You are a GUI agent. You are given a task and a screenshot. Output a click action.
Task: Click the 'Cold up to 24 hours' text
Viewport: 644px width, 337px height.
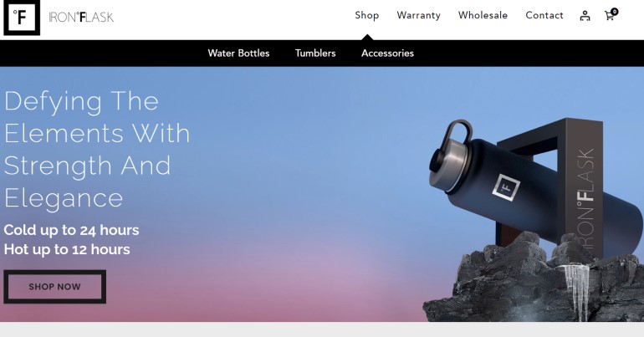tap(71, 230)
